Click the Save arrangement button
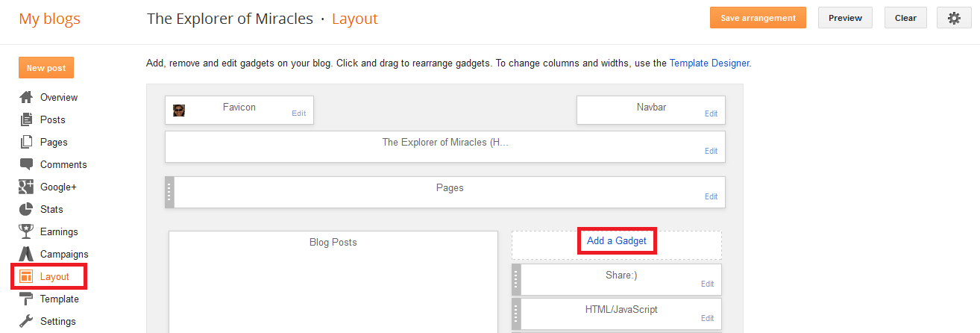Image resolution: width=980 pixels, height=333 pixels. point(758,18)
